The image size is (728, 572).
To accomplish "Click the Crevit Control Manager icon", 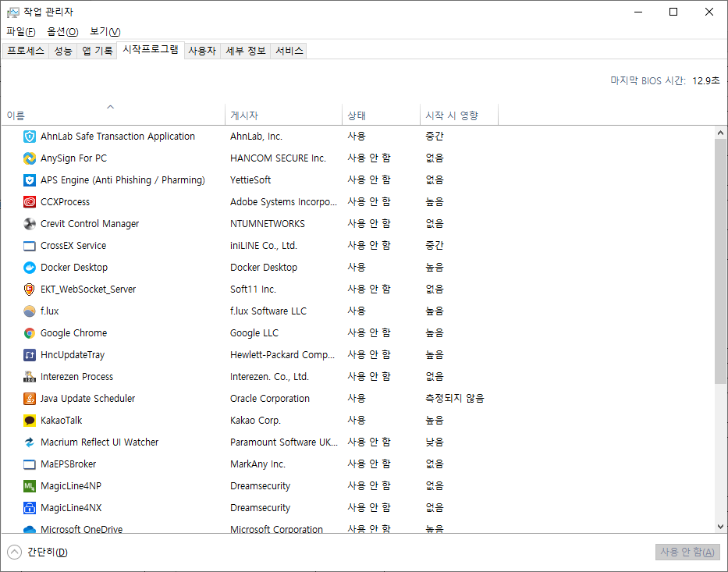I will tap(29, 224).
